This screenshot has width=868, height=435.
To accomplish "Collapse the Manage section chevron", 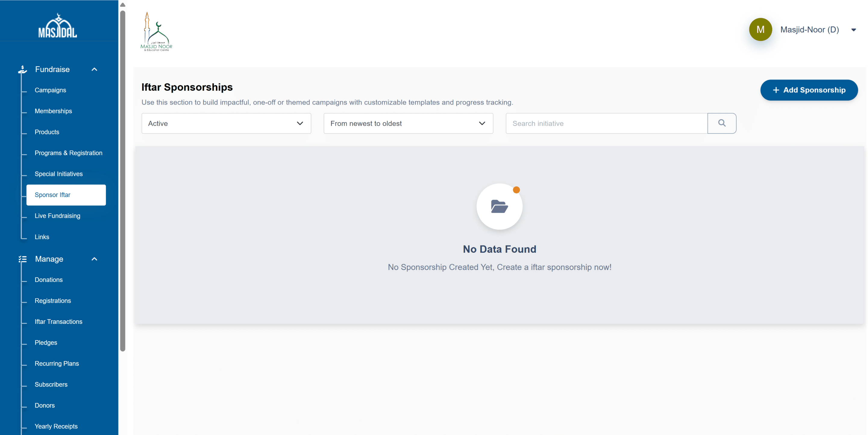I will click(x=94, y=259).
